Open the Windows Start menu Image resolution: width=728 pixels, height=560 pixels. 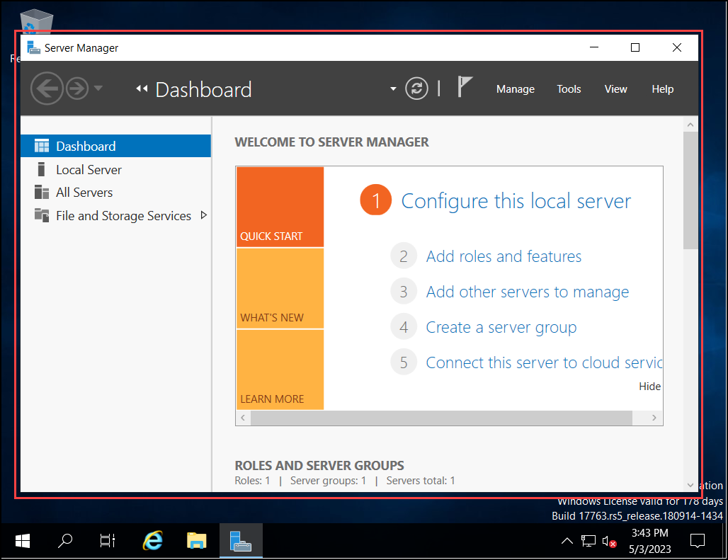pos(22,540)
